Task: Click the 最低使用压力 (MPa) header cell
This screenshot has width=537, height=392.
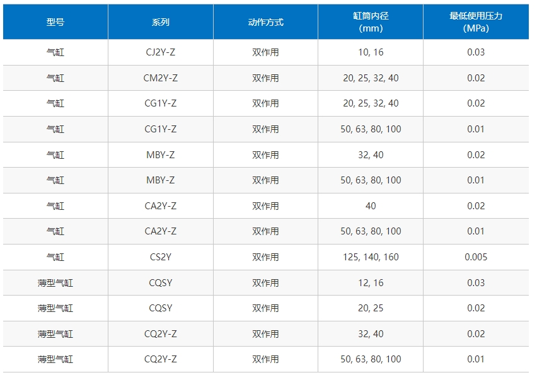Action: click(x=476, y=22)
